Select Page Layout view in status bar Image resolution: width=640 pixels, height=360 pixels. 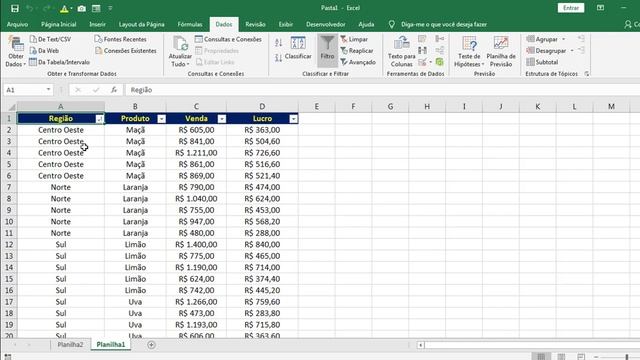click(561, 357)
